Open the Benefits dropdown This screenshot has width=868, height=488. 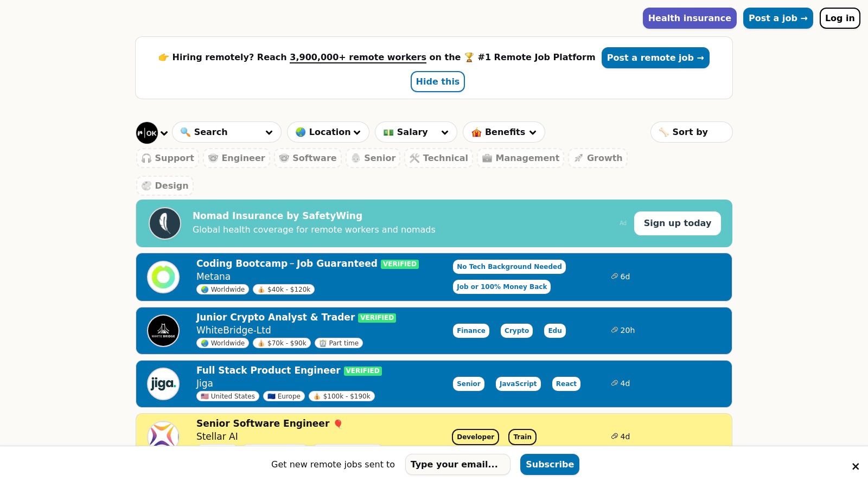click(503, 132)
